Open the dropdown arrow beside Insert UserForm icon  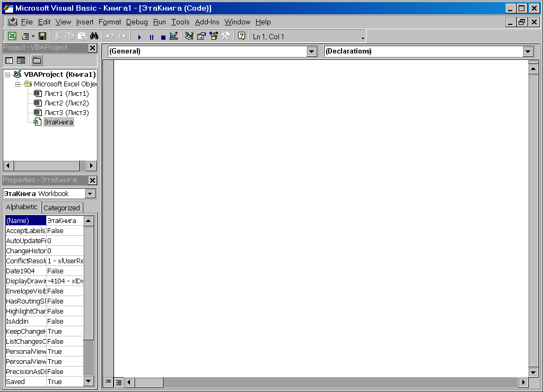33,37
